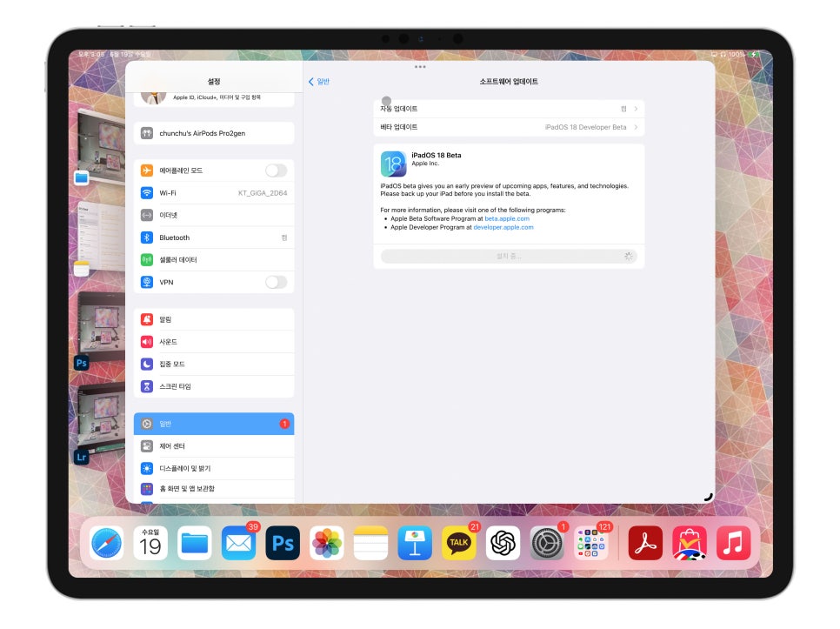Switch to the Notes Stage Manager window
Viewport: 840px width, 629px height.
(x=101, y=238)
